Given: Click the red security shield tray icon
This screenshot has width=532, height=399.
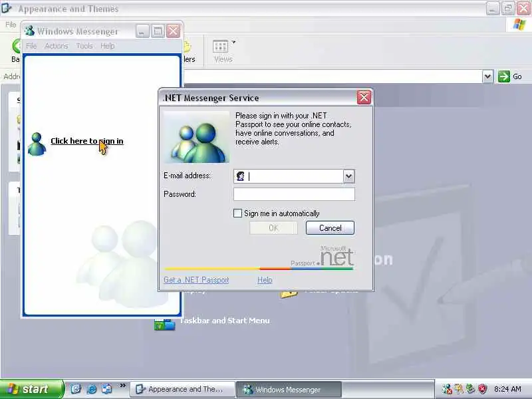Looking at the screenshot, I should pos(482,389).
